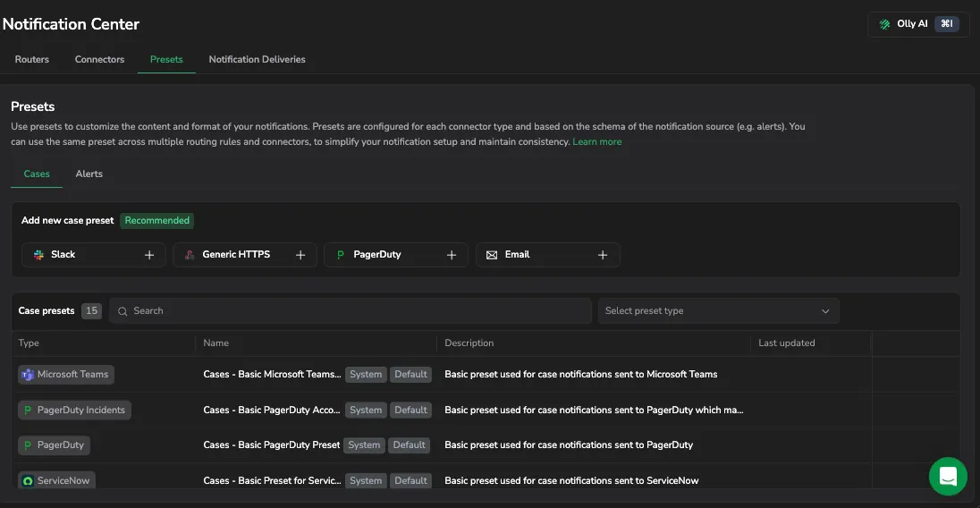Screen dimensions: 980x508
Task: Sort by the Name column header
Action: click(215, 343)
